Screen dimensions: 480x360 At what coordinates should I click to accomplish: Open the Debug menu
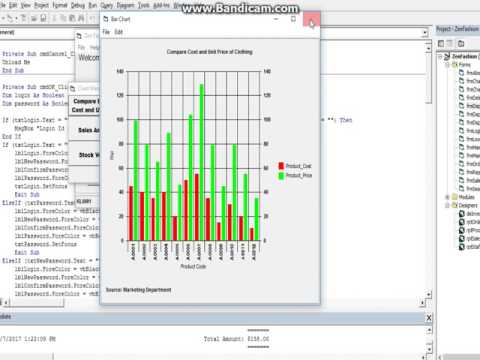(78, 5)
